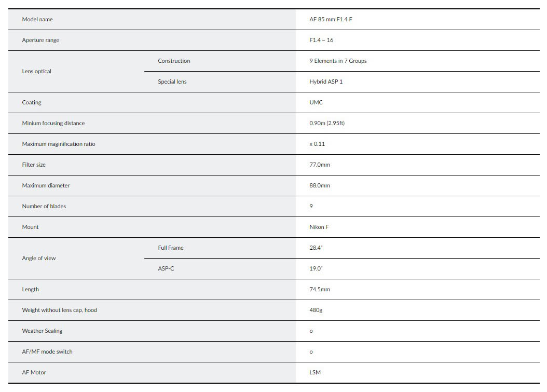Select the 0.90m (2.95ft) focusing distance
The height and width of the screenshot is (392, 547).
[x=327, y=124]
